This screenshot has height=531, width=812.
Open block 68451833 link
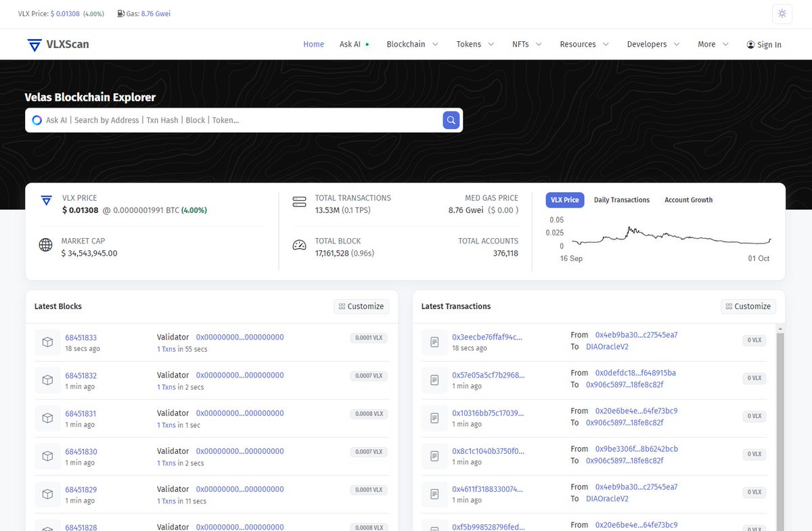pos(81,338)
